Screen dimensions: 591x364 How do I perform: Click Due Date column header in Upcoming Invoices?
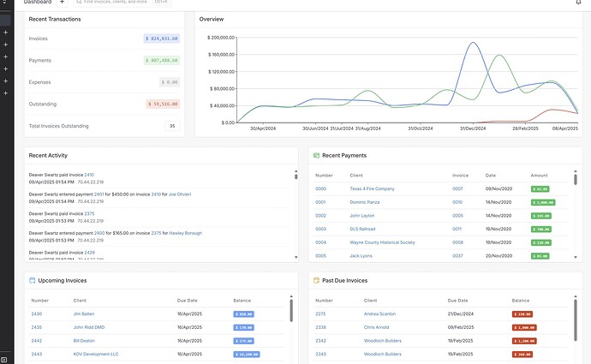click(x=187, y=301)
